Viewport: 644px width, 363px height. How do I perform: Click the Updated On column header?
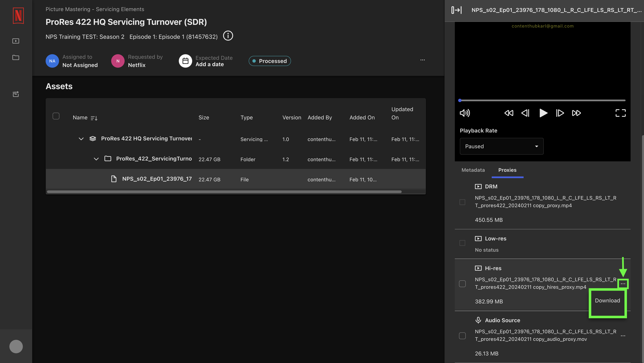(402, 113)
